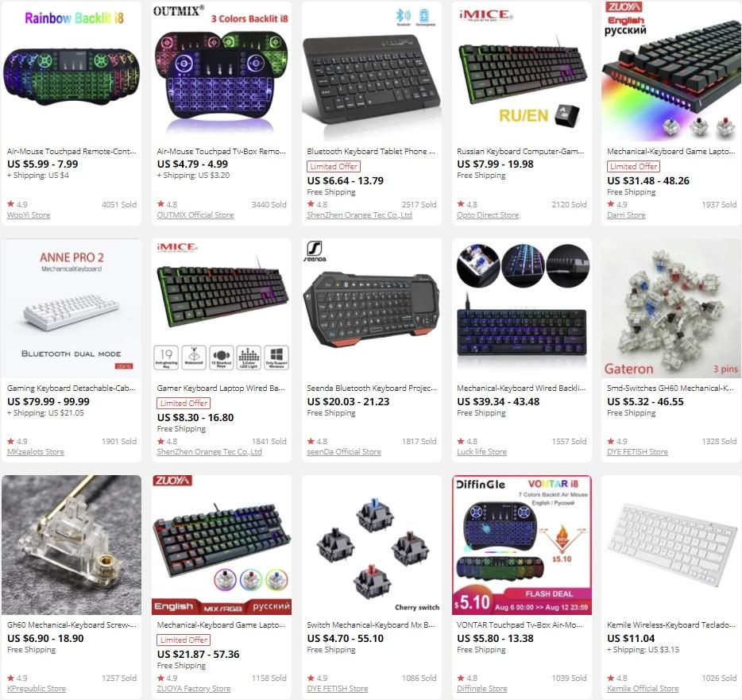Image resolution: width=742 pixels, height=700 pixels.
Task: Open Smd-Switches GH60 Mechanical product title
Action: click(671, 388)
